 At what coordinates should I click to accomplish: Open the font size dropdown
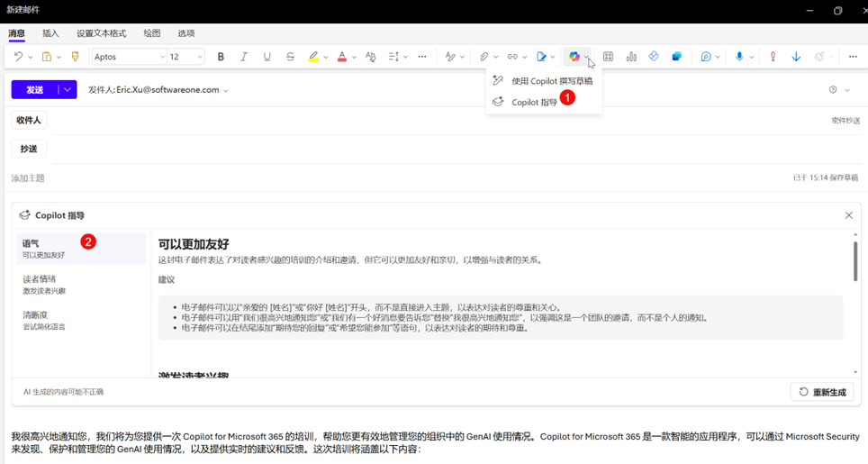(186, 57)
